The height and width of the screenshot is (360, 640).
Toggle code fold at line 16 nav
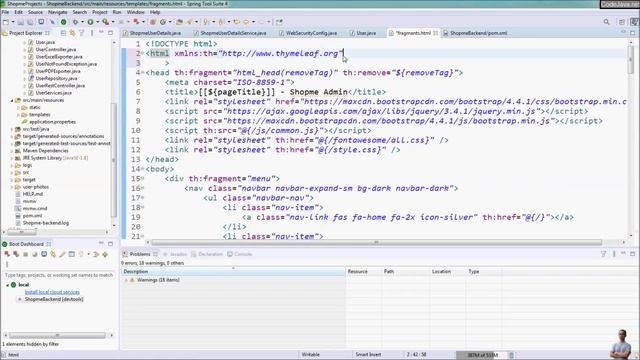click(x=142, y=188)
